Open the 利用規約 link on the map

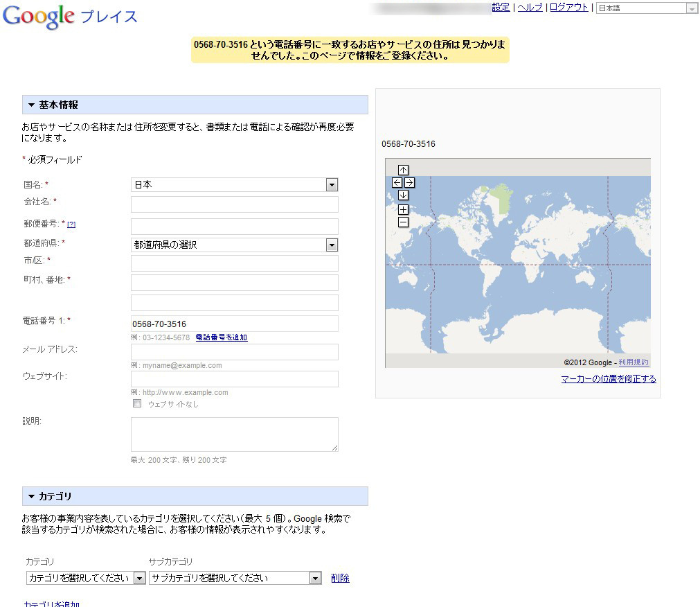coord(634,362)
